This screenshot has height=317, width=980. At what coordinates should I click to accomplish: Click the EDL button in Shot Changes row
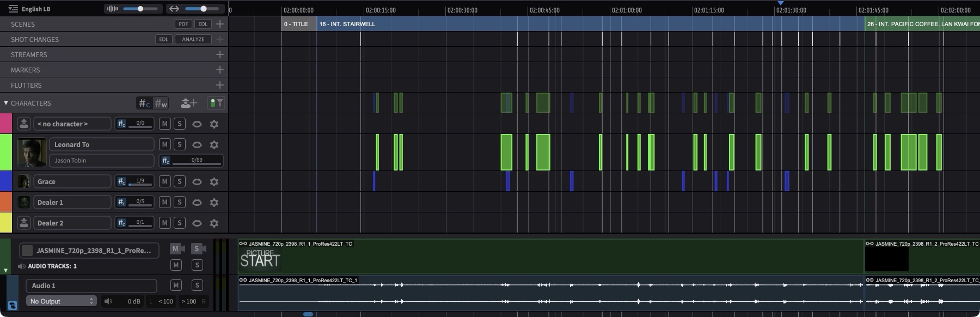(x=163, y=39)
